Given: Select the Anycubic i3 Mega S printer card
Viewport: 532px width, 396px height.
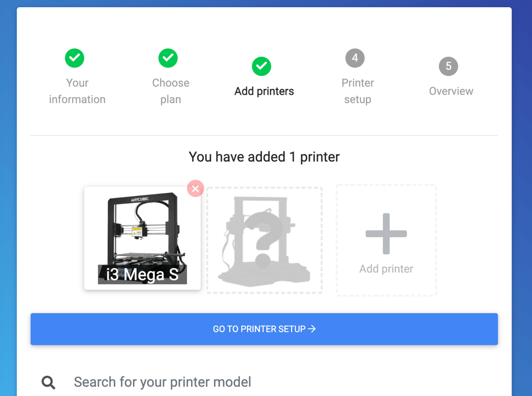Looking at the screenshot, I should point(142,238).
